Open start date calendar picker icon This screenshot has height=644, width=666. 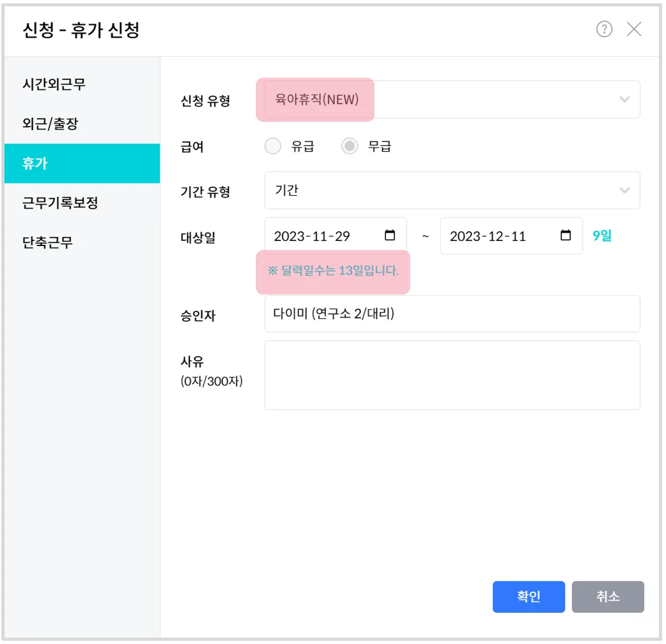click(390, 235)
